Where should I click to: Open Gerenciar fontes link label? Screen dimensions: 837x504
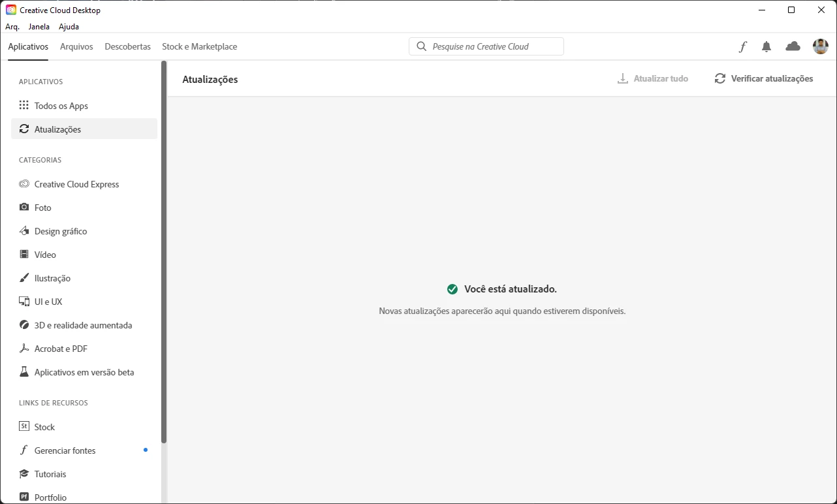point(65,450)
